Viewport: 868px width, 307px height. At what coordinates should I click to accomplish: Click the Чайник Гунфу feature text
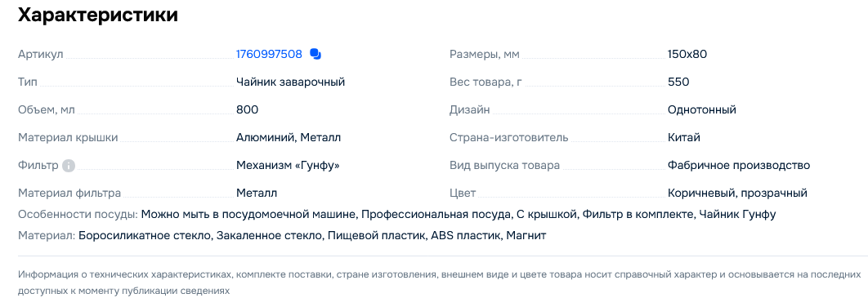pos(737,214)
